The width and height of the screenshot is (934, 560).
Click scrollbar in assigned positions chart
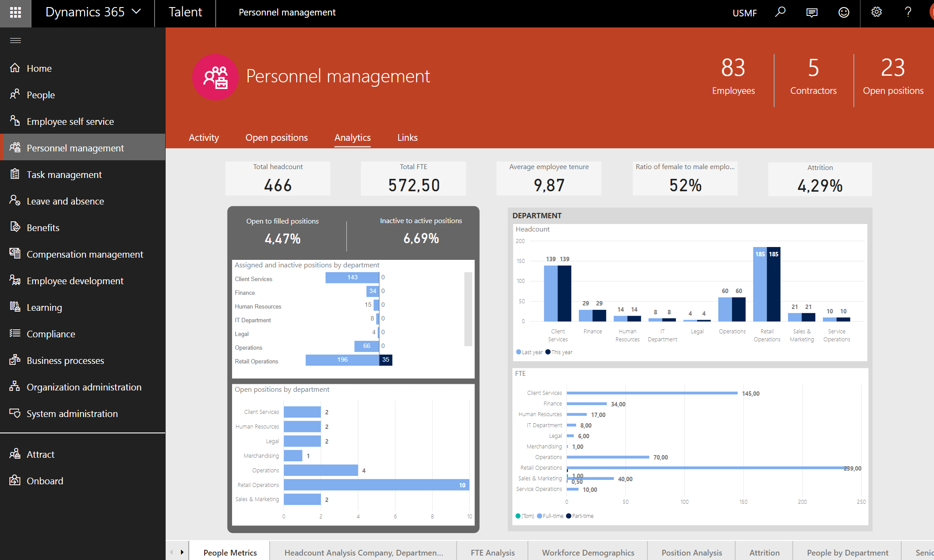(468, 309)
